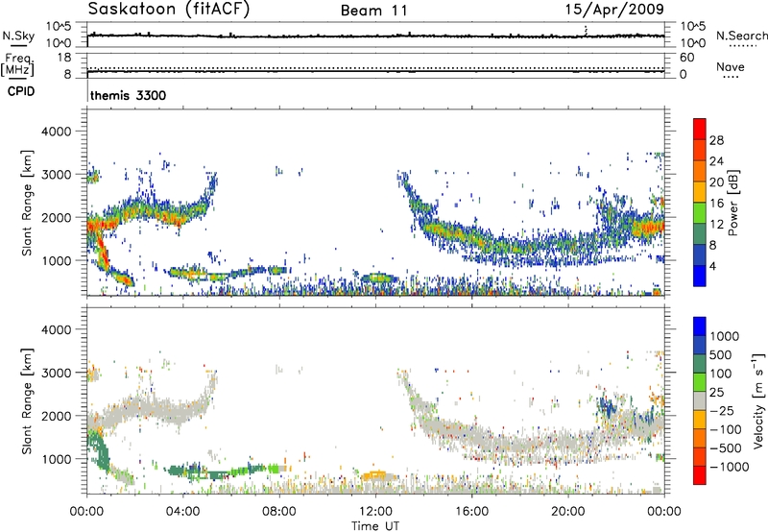Click the 'N.Sky' legend label

(18, 36)
